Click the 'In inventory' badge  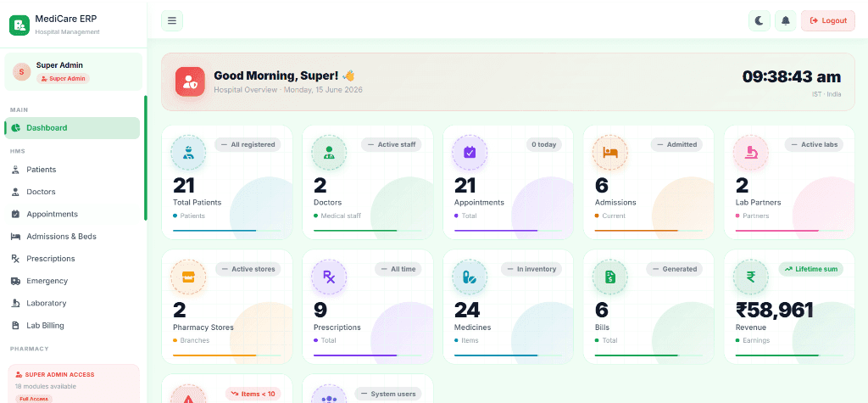[x=531, y=270]
